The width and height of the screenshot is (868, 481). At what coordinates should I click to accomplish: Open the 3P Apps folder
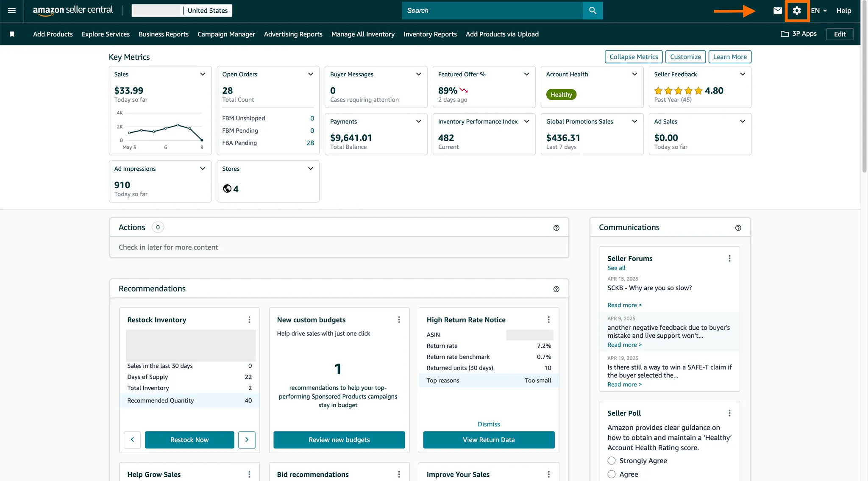tap(798, 34)
